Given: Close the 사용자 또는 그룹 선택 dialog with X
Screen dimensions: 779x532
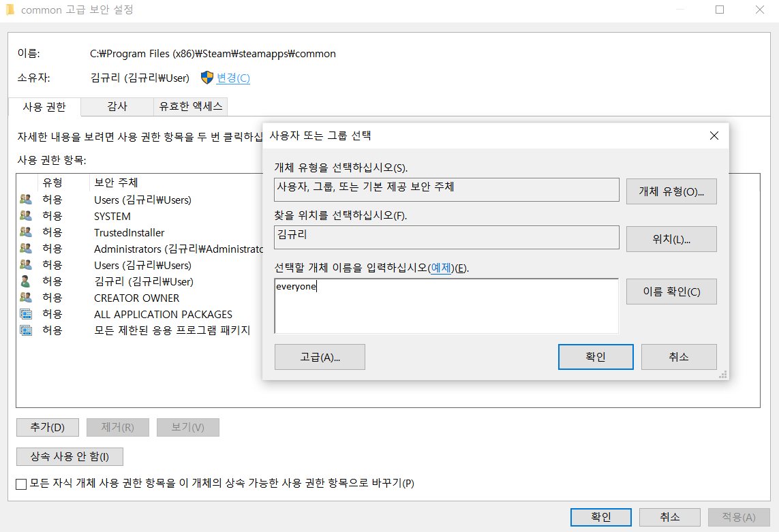Looking at the screenshot, I should click(x=714, y=136).
